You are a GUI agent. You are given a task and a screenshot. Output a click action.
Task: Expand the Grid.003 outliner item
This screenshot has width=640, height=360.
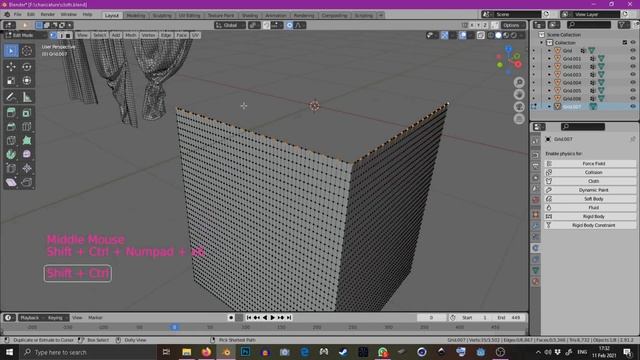[549, 75]
